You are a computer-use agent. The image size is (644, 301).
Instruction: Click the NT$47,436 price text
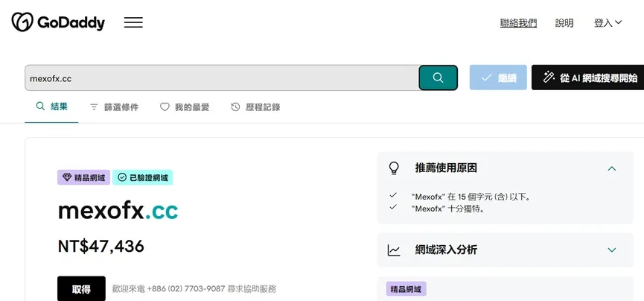coord(101,247)
